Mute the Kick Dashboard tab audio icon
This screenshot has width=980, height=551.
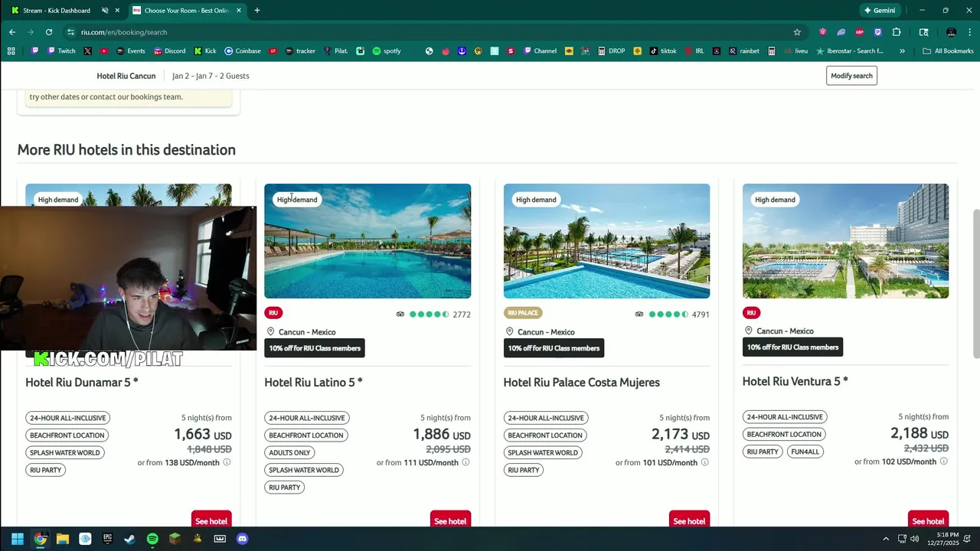[105, 11]
